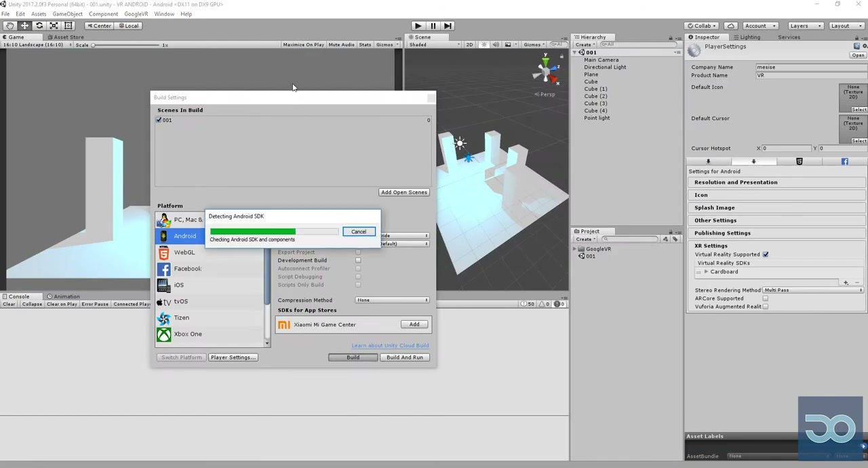The width and height of the screenshot is (868, 468).
Task: Open the WebGL HTML5 settings tab in Inspector
Action: [x=799, y=161]
